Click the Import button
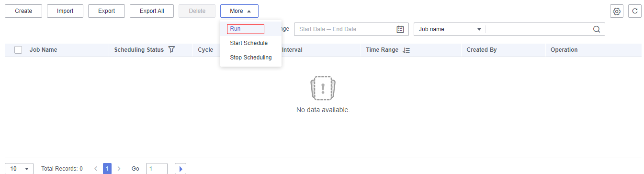This screenshot has height=174, width=644. click(65, 11)
